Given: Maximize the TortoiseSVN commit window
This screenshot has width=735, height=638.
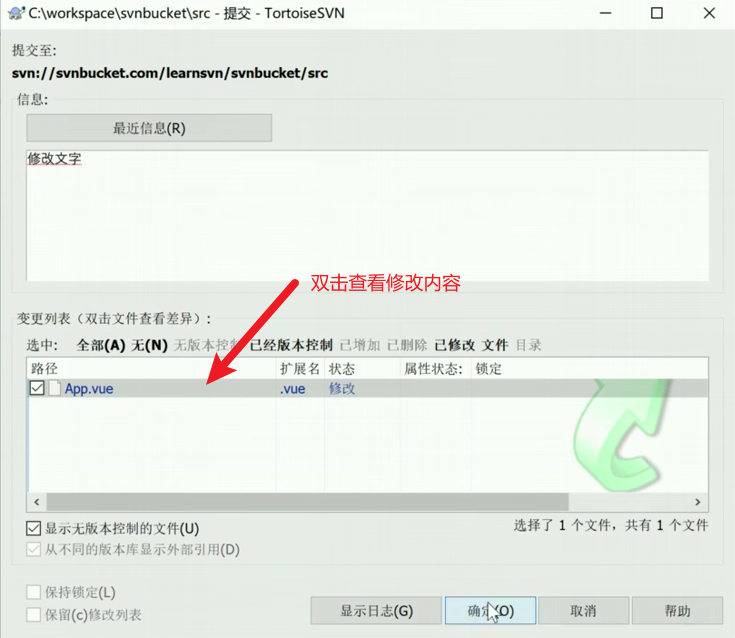Looking at the screenshot, I should pos(657,13).
